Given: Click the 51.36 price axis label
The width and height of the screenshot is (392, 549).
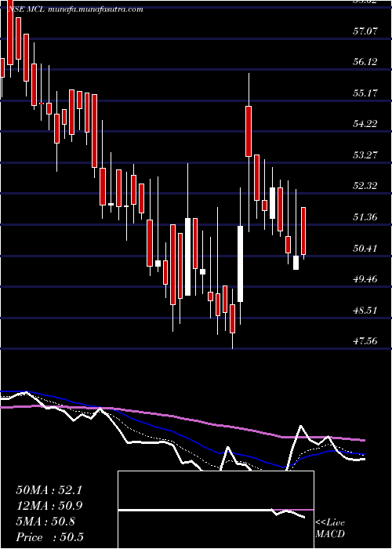Looking at the screenshot, I should coord(365,217).
